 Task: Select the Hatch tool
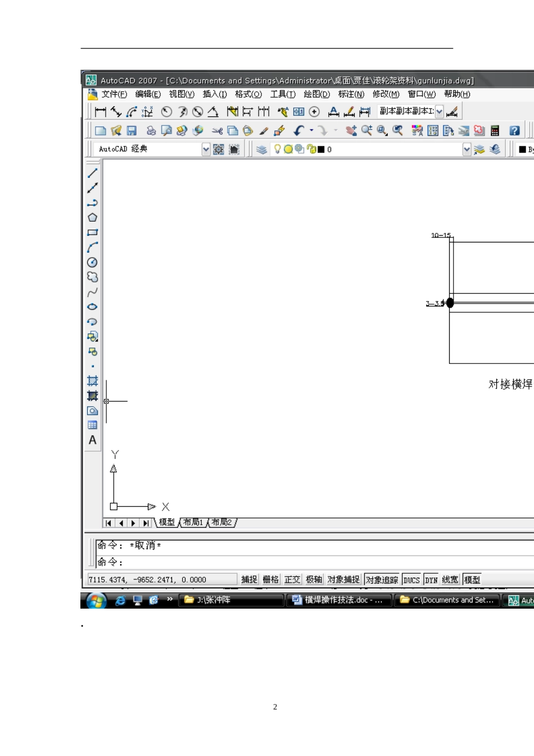[93, 381]
